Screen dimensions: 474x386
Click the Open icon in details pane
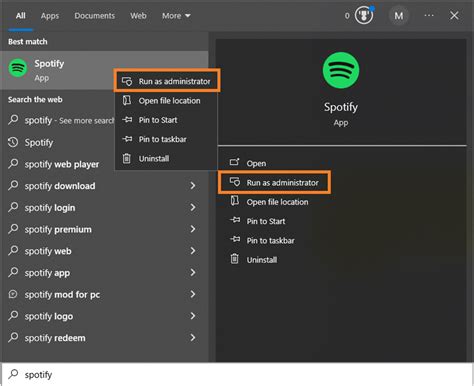(x=235, y=162)
